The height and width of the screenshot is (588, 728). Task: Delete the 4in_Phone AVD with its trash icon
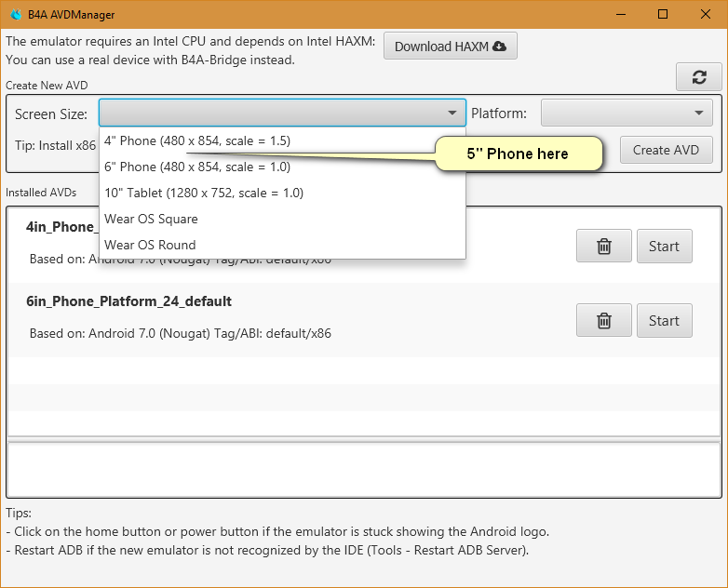pyautogui.click(x=603, y=246)
